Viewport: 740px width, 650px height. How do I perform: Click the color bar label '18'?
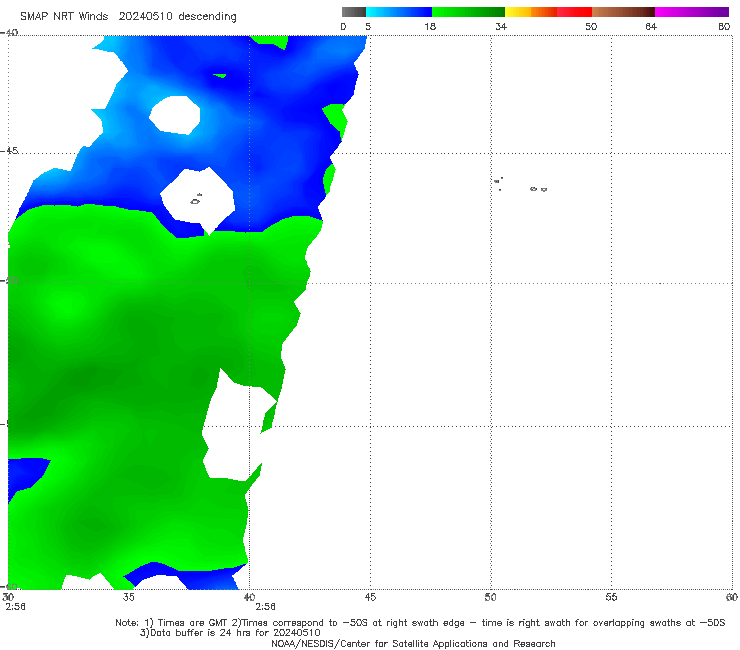pos(430,26)
